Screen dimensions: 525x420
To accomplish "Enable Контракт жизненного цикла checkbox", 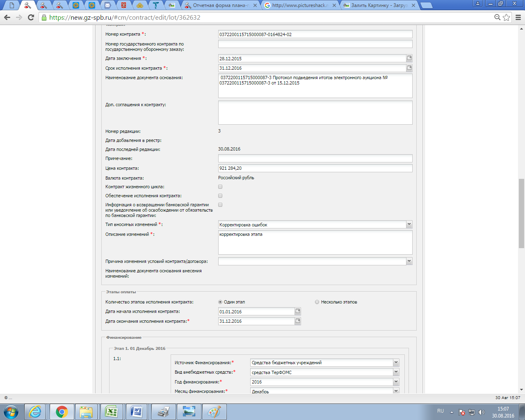I will click(x=220, y=187).
